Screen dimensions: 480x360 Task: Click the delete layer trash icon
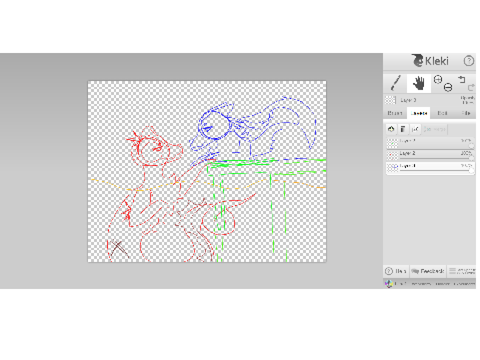coord(403,129)
